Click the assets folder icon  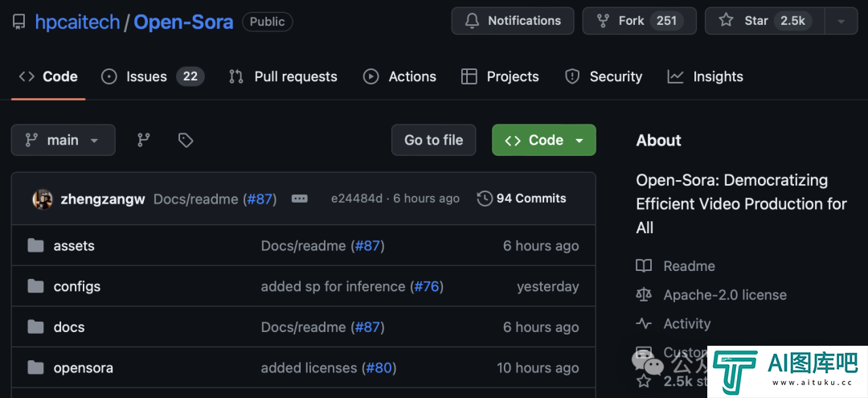tap(35, 245)
